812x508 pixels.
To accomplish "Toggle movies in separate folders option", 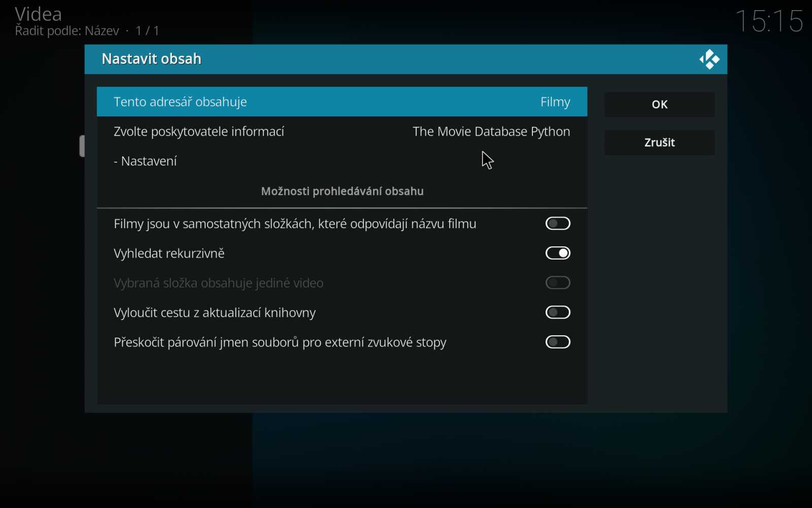I will [x=558, y=224].
